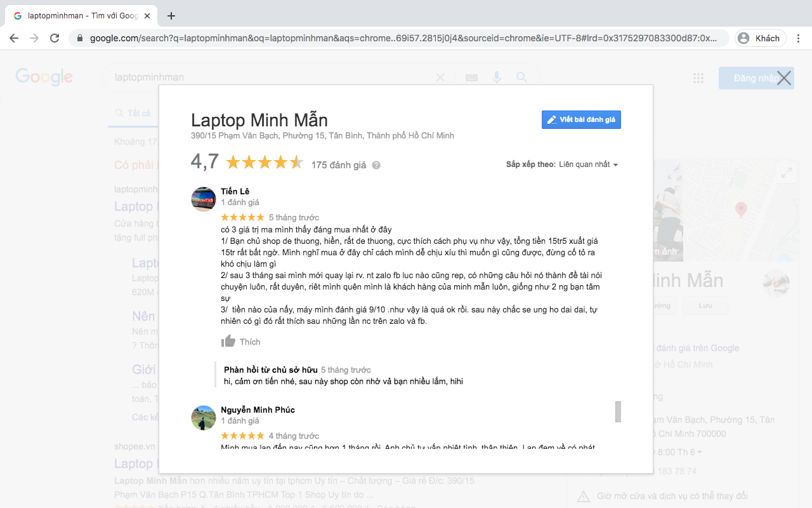Open Nguyễn Minh Phúc's avatar
Screen dimensions: 812x508
204,418
